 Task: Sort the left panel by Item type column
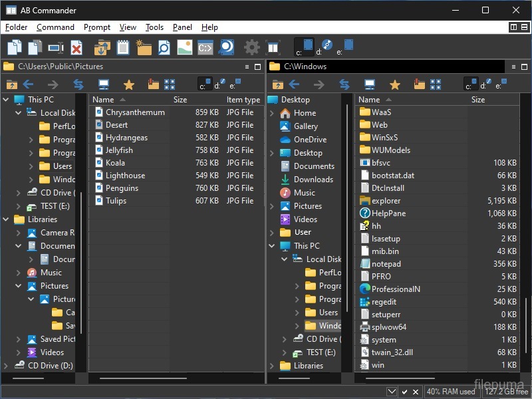pyautogui.click(x=243, y=100)
